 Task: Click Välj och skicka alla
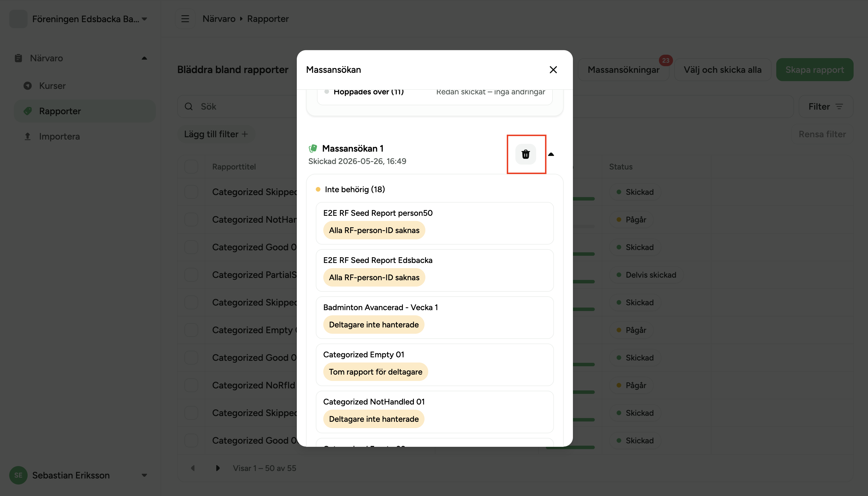(x=722, y=70)
